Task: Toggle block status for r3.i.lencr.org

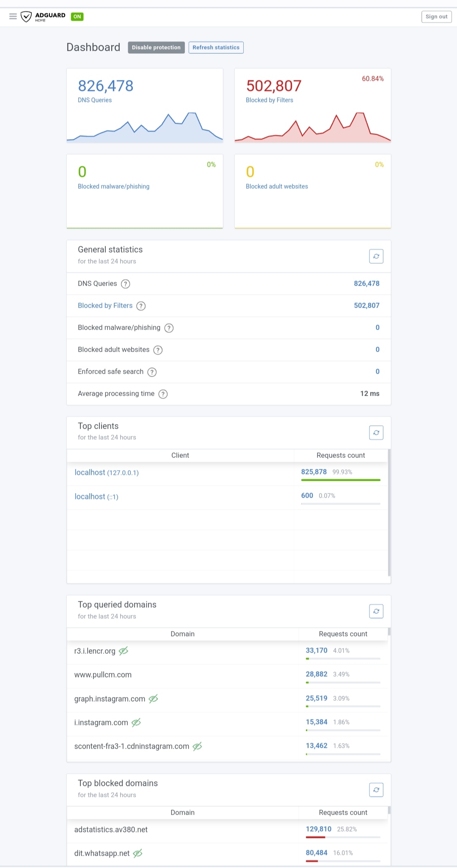Action: click(x=123, y=651)
